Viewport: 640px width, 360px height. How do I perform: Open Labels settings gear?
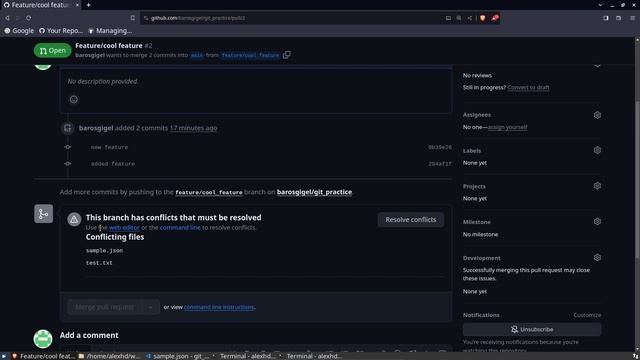pos(597,150)
